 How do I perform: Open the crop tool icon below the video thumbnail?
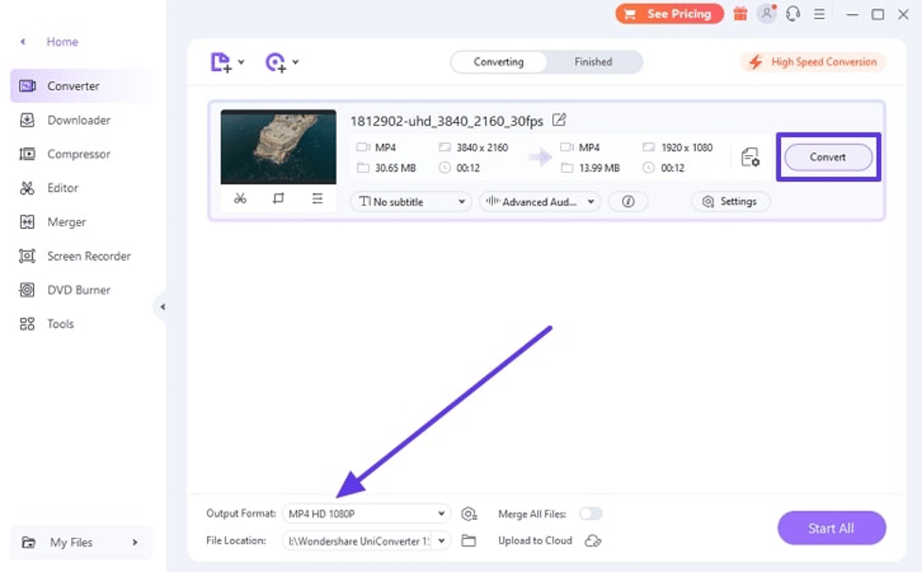[278, 200]
